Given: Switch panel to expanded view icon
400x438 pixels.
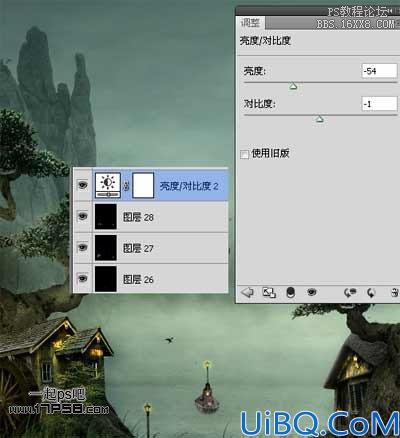Looking at the screenshot, I should coord(269,293).
